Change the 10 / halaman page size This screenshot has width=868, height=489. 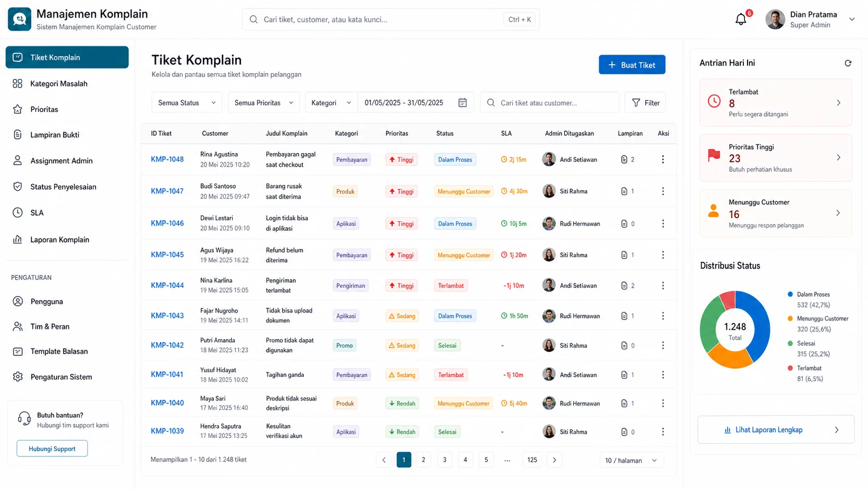pos(631,460)
